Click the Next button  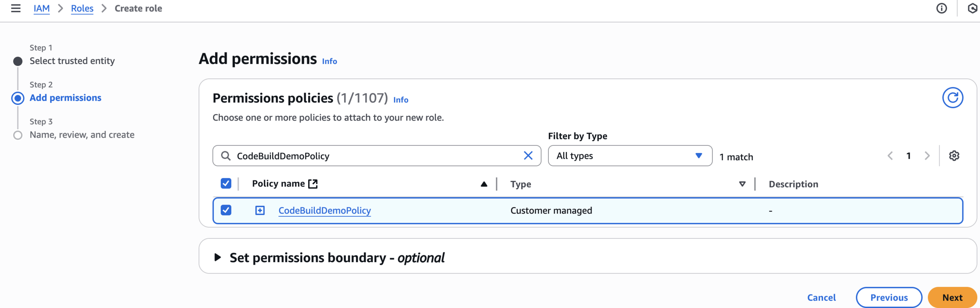point(952,297)
